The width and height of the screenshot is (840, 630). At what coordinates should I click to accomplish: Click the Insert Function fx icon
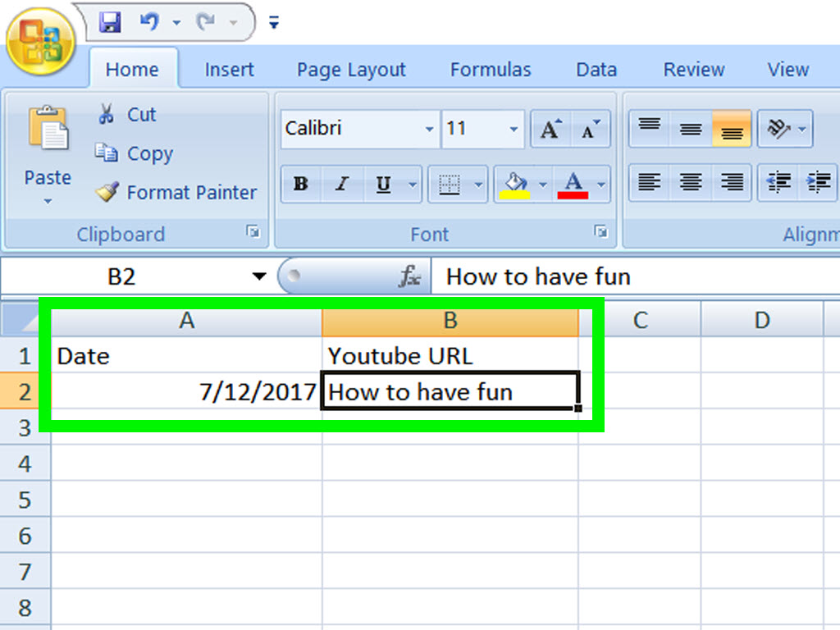tap(410, 276)
